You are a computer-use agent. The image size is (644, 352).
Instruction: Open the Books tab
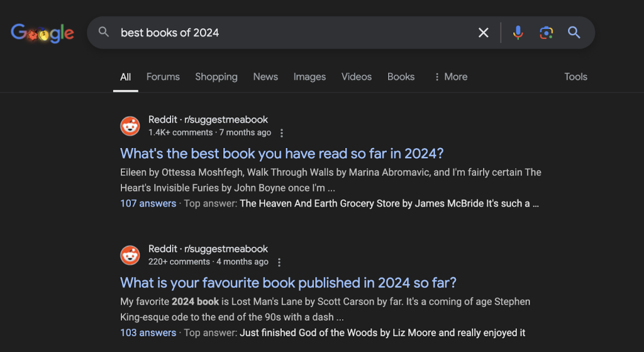tap(401, 76)
